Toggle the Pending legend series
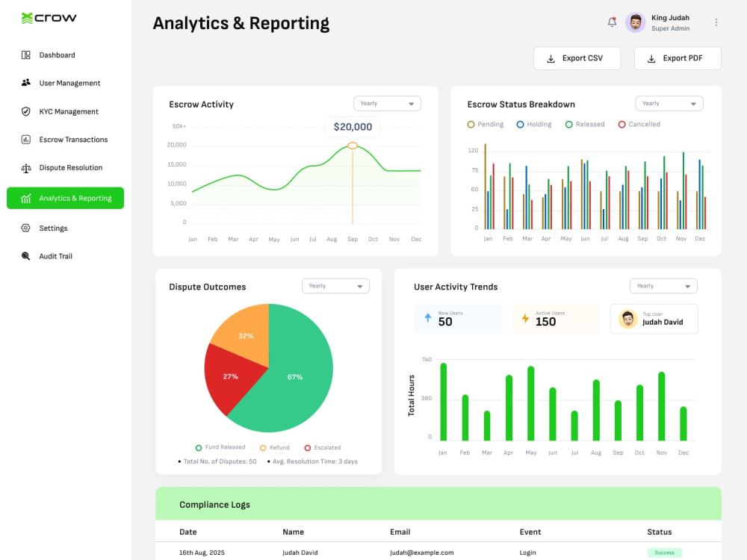The width and height of the screenshot is (747, 560). point(486,124)
